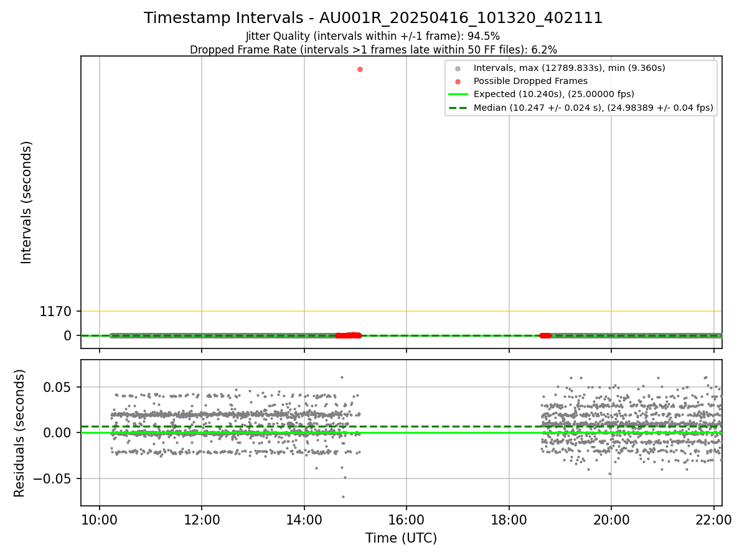Click the '12:00' x-axis tick label

(x=202, y=519)
